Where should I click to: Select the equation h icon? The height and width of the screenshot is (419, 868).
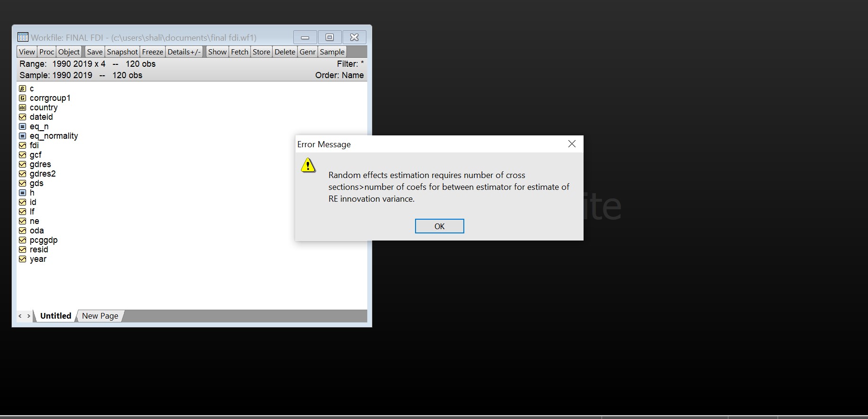click(22, 193)
